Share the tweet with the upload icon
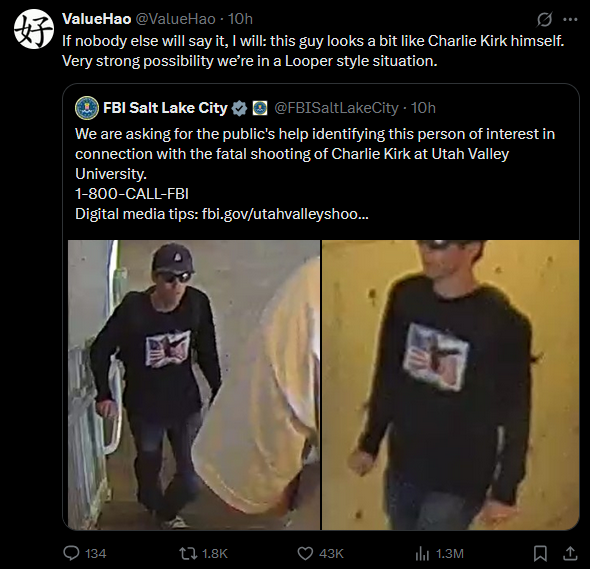This screenshot has width=590, height=569. [570, 553]
